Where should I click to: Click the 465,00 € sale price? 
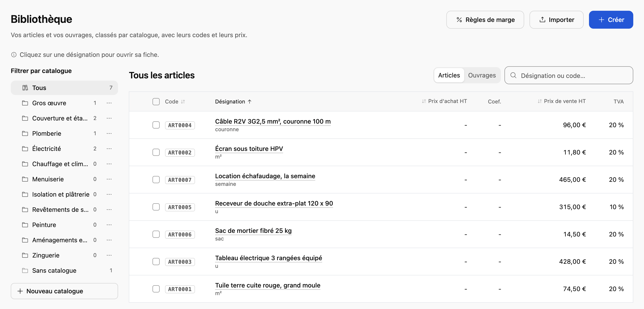[x=572, y=180]
